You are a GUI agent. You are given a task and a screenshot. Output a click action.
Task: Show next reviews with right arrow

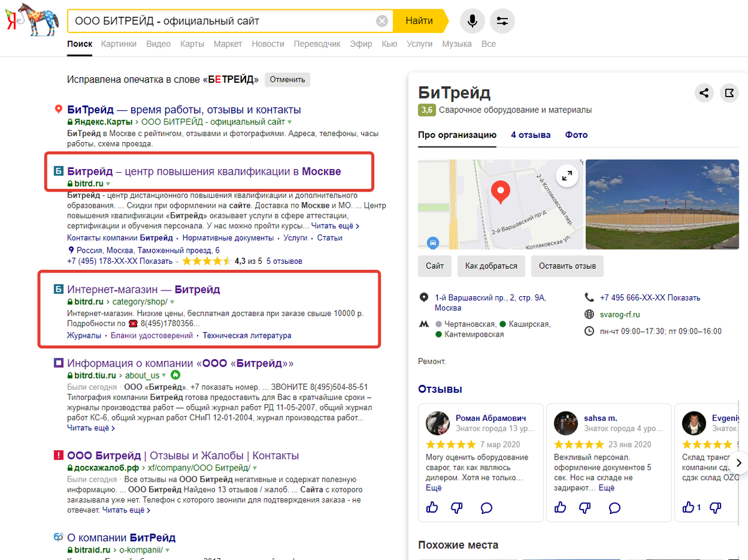pos(739,463)
